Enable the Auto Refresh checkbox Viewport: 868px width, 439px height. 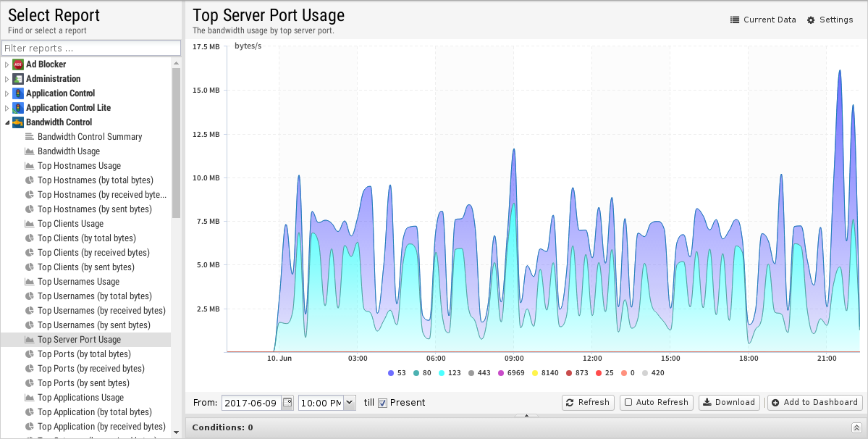click(628, 403)
